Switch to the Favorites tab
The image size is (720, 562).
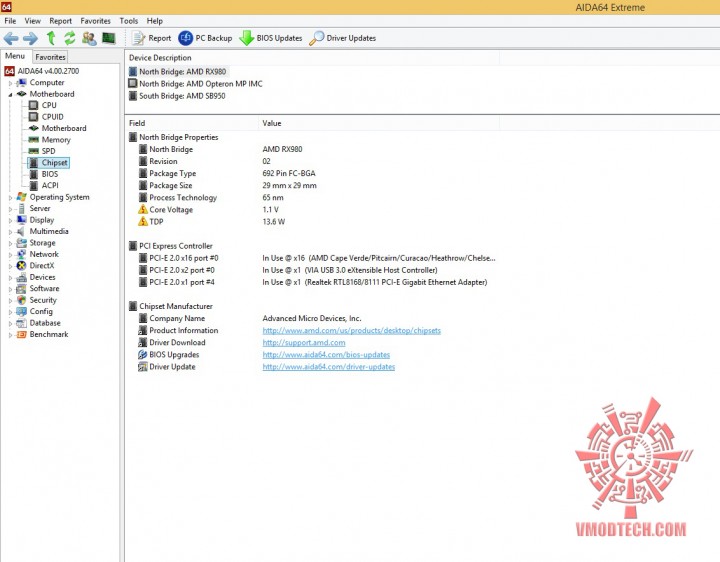point(50,57)
